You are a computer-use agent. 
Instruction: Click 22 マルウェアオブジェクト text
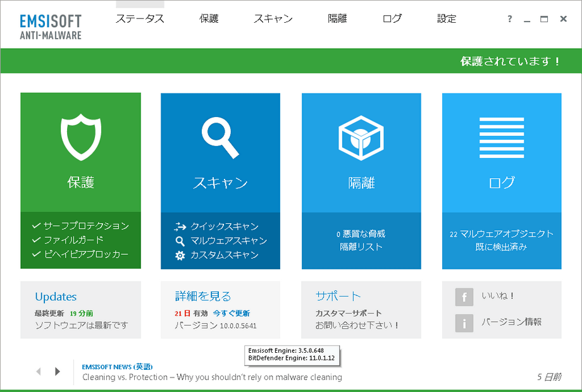[x=502, y=234]
